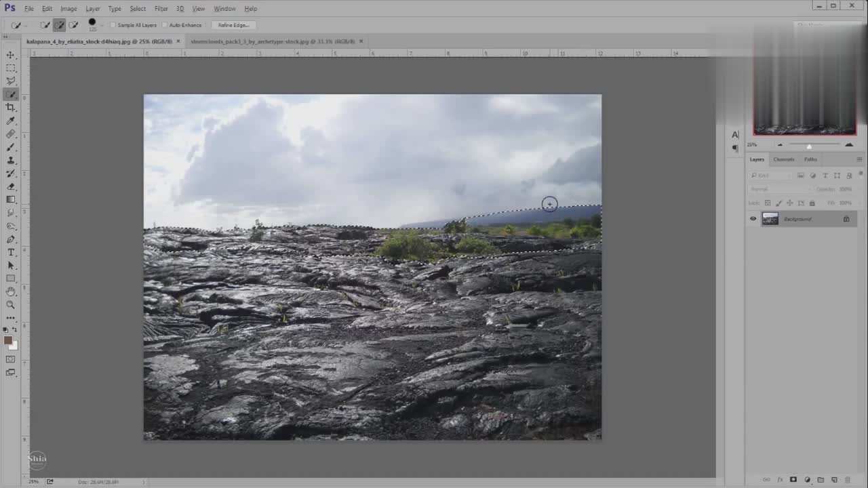
Task: Toggle lock position
Action: [789, 203]
